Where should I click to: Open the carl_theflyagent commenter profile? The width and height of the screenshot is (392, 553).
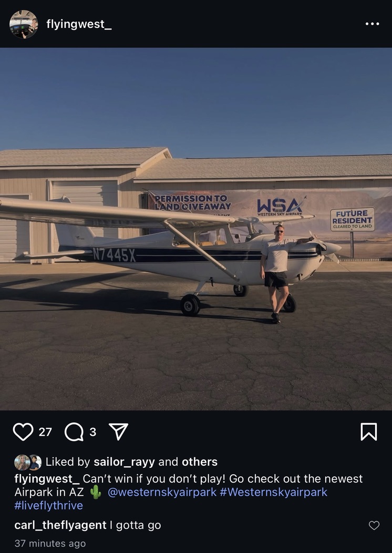60,526
